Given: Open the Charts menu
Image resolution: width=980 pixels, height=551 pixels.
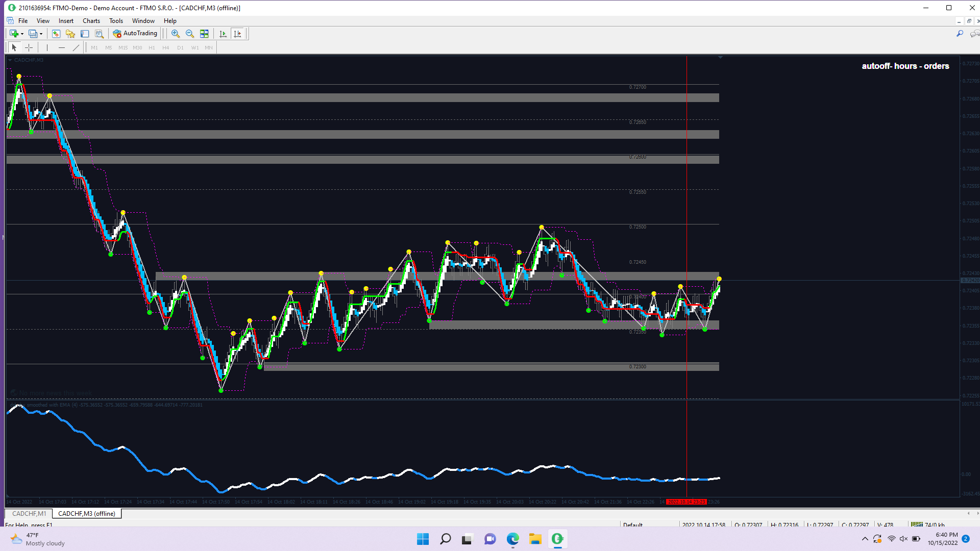Looking at the screenshot, I should point(91,21).
